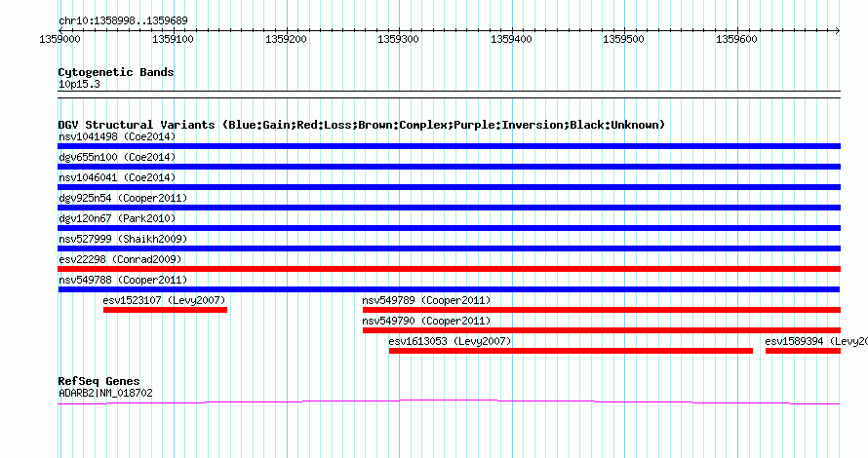This screenshot has width=868, height=458.
Task: Select the blue bar under dgv120n67
Action: (x=449, y=228)
